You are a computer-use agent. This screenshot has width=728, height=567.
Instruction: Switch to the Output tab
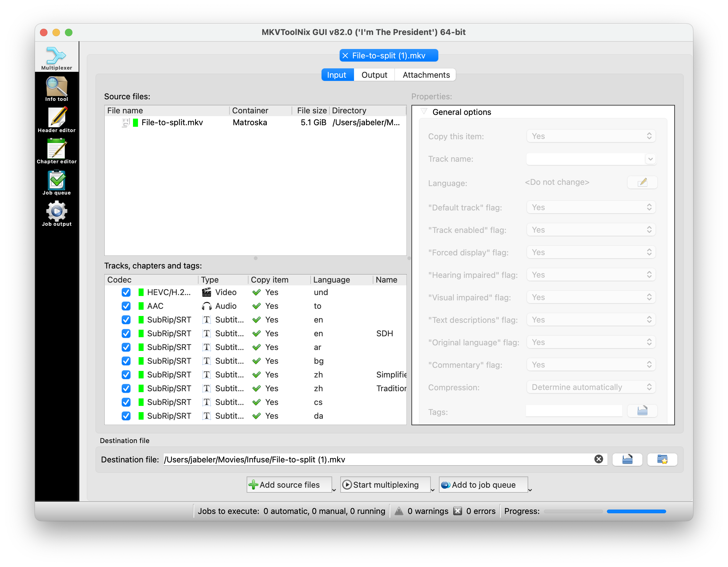(x=375, y=75)
